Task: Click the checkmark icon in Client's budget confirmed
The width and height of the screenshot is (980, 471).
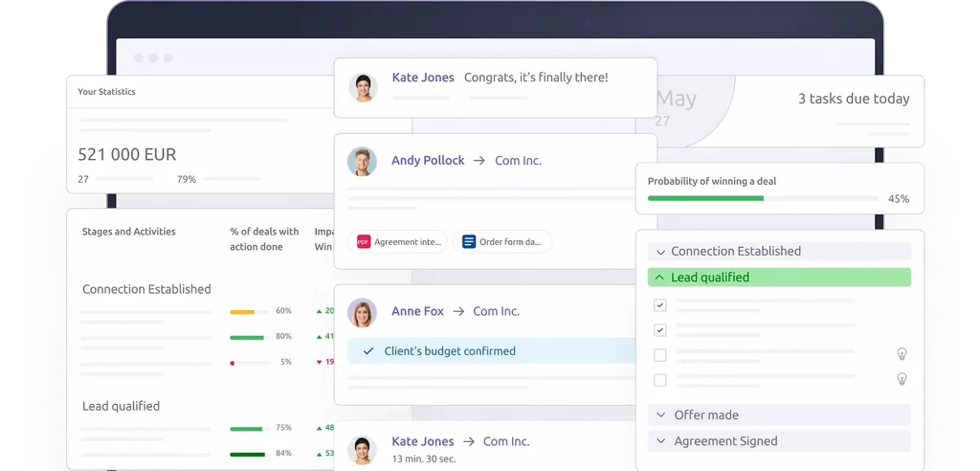Action: point(368,351)
